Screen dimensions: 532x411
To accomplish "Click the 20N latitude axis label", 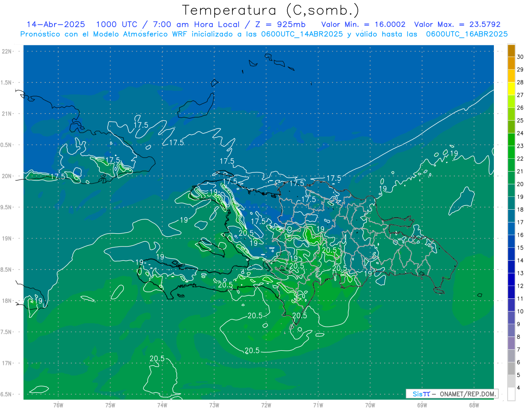I will pyautogui.click(x=7, y=176).
